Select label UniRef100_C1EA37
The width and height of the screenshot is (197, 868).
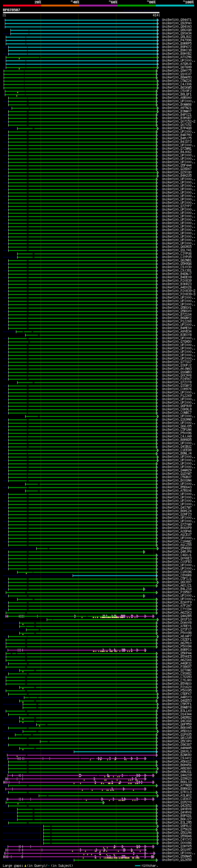[x=176, y=799]
